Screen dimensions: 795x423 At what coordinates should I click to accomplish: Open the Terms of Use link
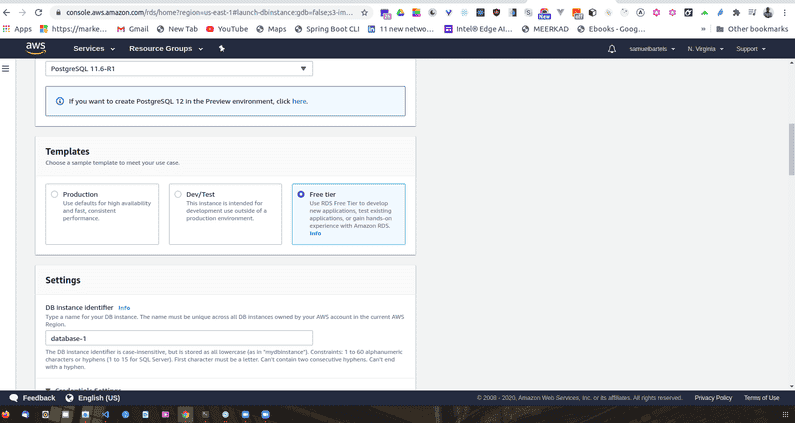(762, 398)
